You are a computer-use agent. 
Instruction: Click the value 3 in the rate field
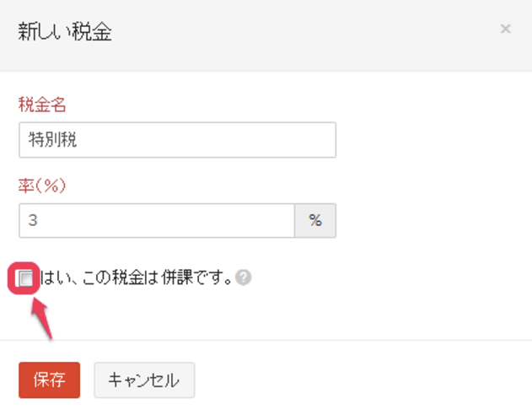click(x=33, y=220)
